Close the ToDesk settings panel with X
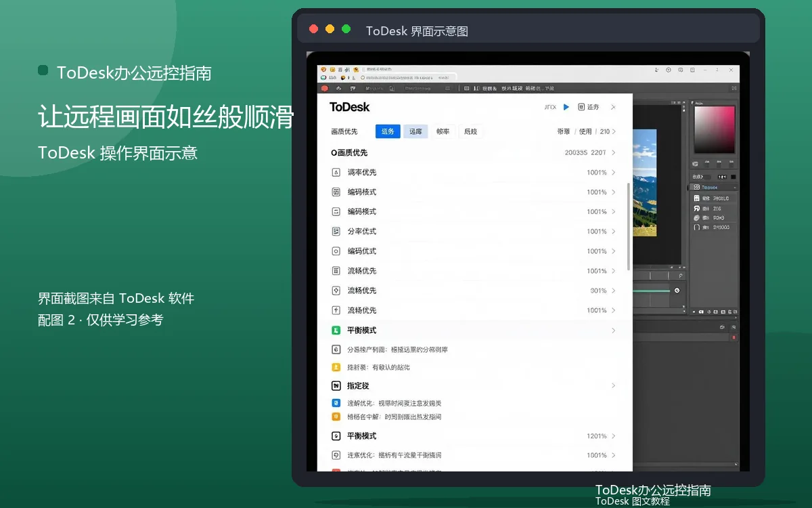The image size is (812, 508). (613, 107)
